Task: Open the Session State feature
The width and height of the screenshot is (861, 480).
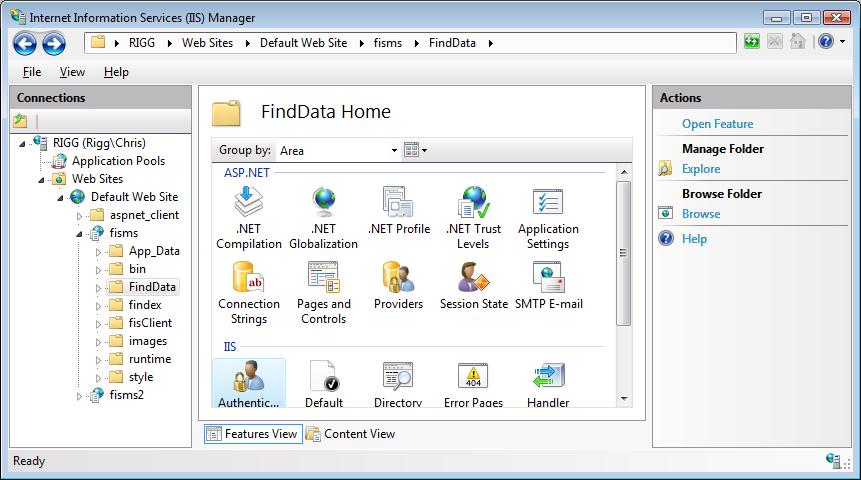Action: (473, 286)
